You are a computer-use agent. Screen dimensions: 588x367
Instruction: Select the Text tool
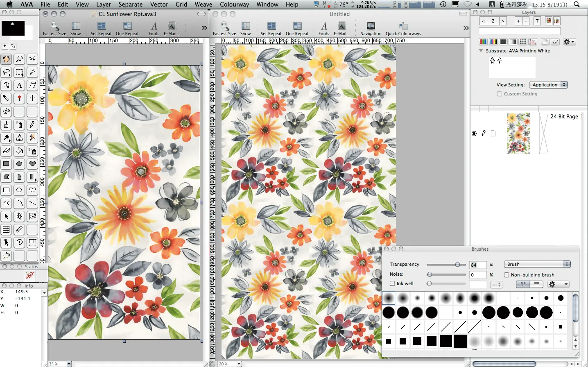coord(19,86)
